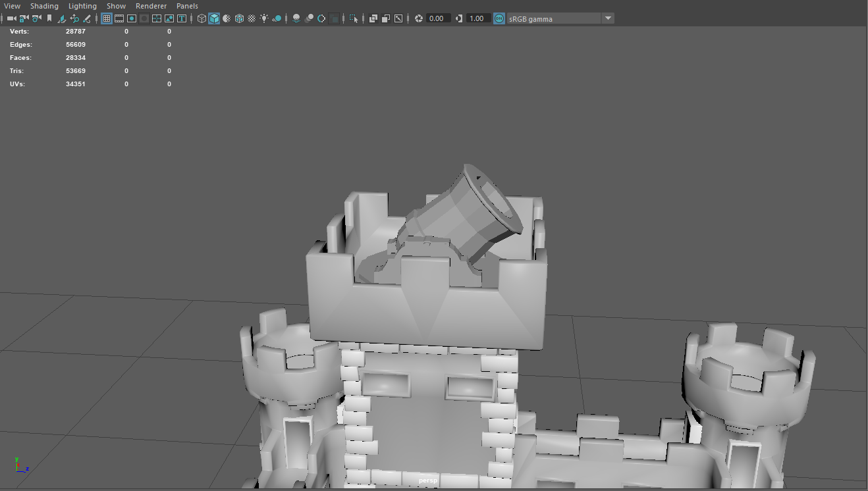
Task: Toggle the viewport Grid display
Action: click(107, 18)
